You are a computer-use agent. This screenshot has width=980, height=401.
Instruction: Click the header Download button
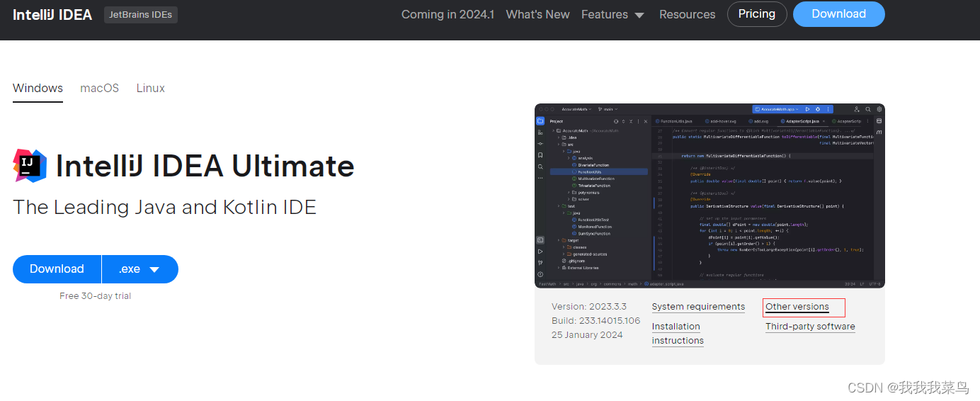[x=838, y=14]
